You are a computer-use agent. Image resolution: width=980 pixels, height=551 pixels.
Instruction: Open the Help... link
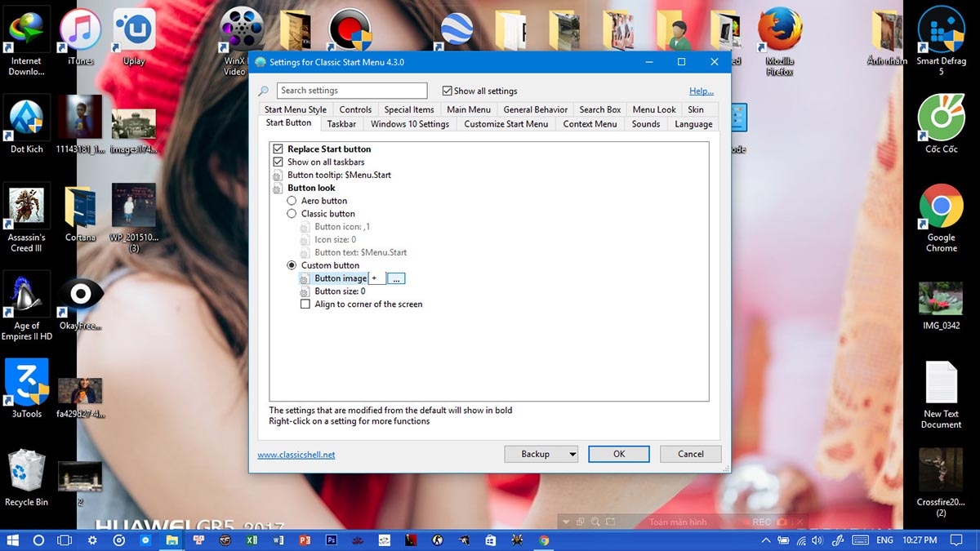[702, 91]
